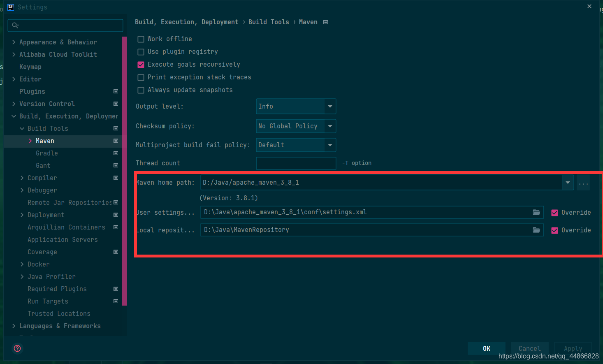This screenshot has height=364, width=603.
Task: Click Build Tools in breadcrumb
Action: pos(269,22)
